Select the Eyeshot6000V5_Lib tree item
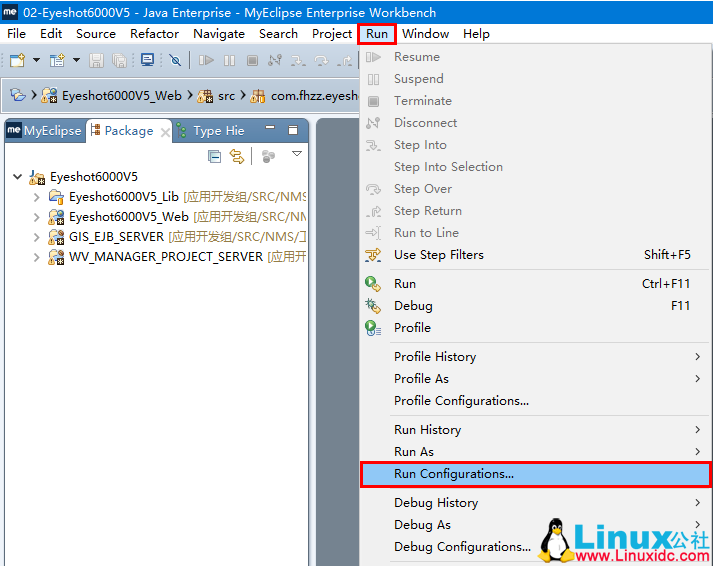The width and height of the screenshot is (714, 566). tap(177, 197)
